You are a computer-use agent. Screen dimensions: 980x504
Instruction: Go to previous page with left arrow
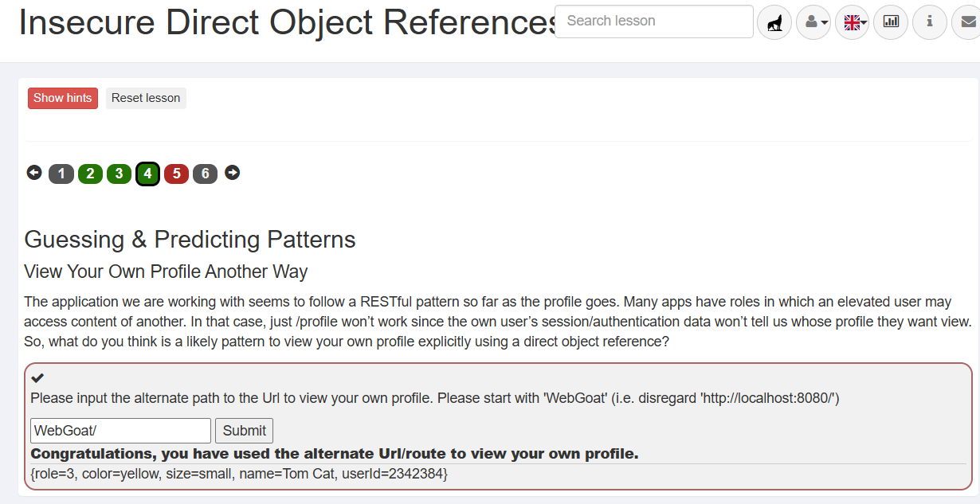pos(34,173)
